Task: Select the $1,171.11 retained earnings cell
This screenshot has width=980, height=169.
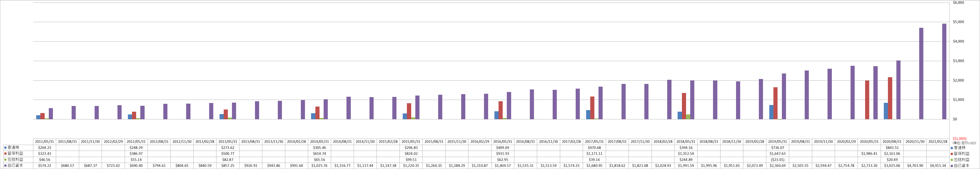Action: 594,154
